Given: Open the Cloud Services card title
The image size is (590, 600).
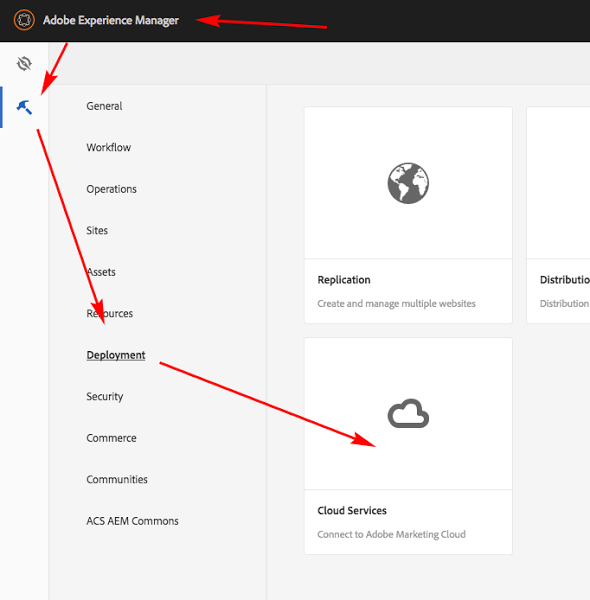Looking at the screenshot, I should click(352, 510).
